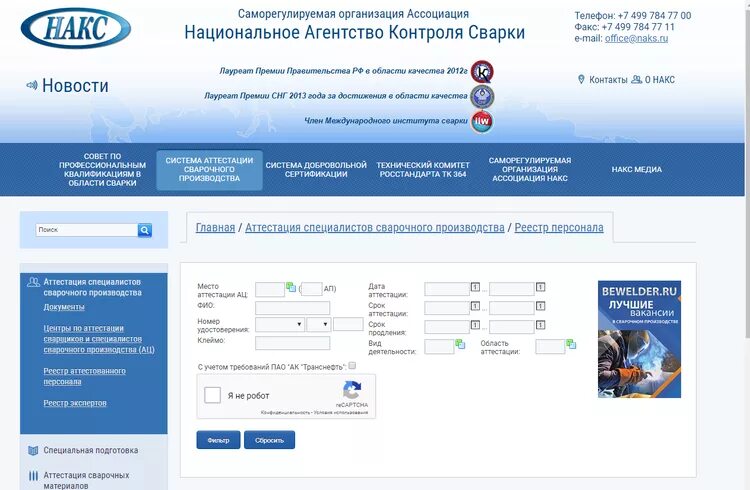The image size is (750, 490).
Task: Open the Вид деятельности selector icon
Action: pyautogui.click(x=460, y=344)
